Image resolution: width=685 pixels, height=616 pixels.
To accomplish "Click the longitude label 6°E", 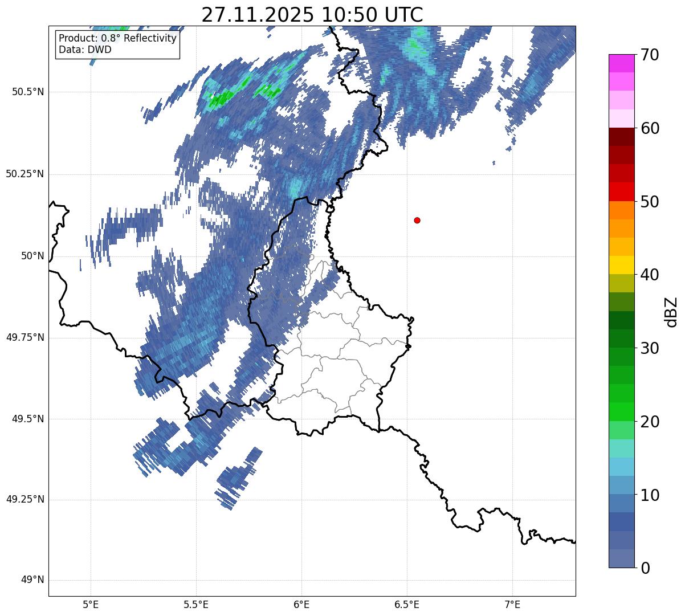I will click(301, 604).
